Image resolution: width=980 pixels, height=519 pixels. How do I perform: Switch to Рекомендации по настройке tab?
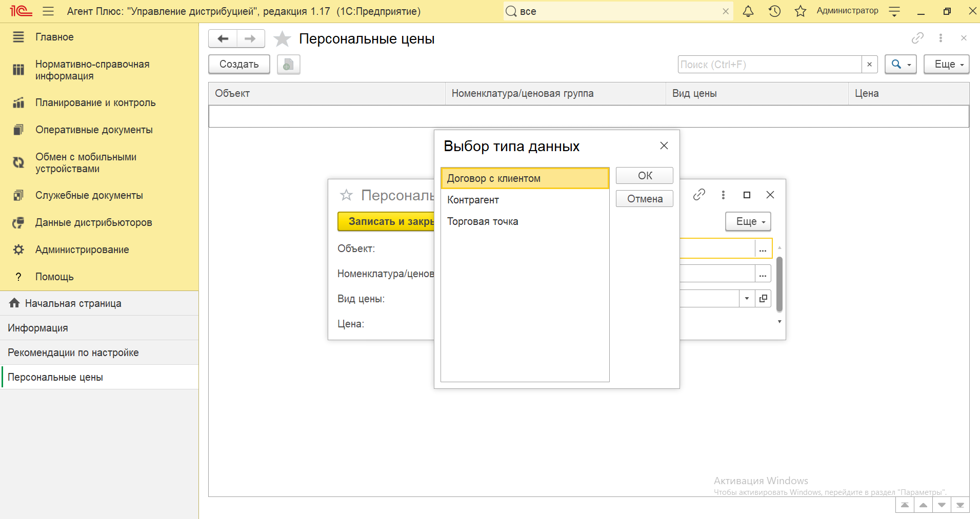coord(99,352)
